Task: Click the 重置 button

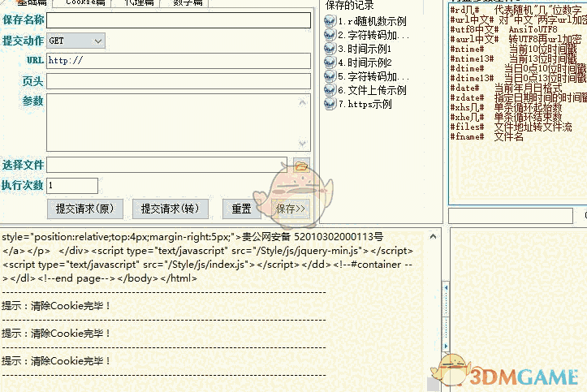Action: (x=241, y=209)
